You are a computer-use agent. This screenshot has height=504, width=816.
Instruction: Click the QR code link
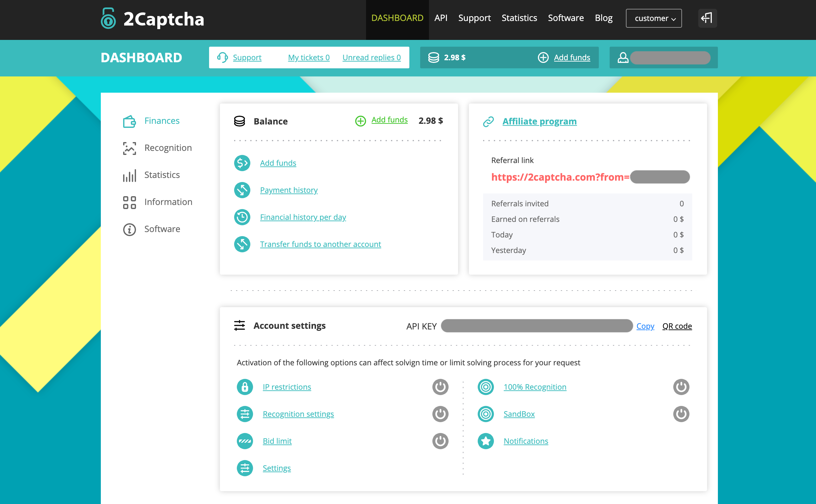click(677, 326)
